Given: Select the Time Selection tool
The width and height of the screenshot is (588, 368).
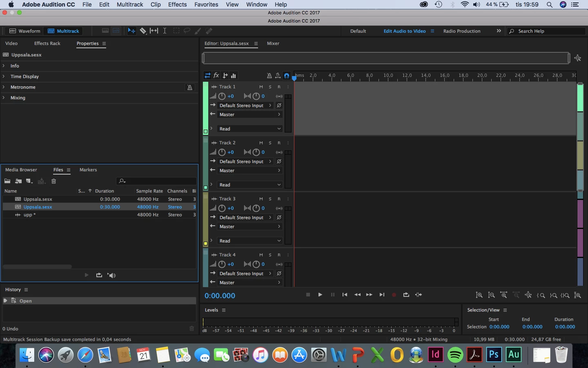Looking at the screenshot, I should tap(165, 31).
